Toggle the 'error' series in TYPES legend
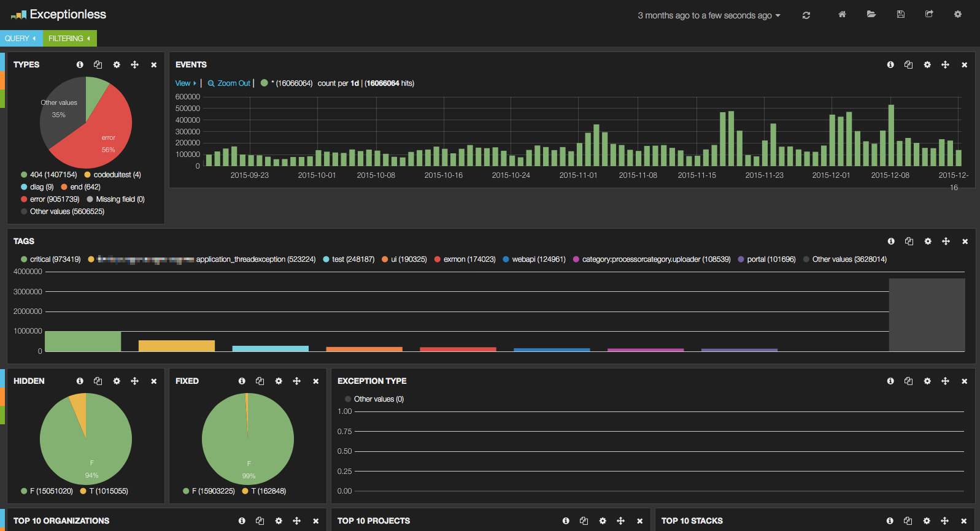Image resolution: width=980 pixels, height=531 pixels. [x=50, y=199]
